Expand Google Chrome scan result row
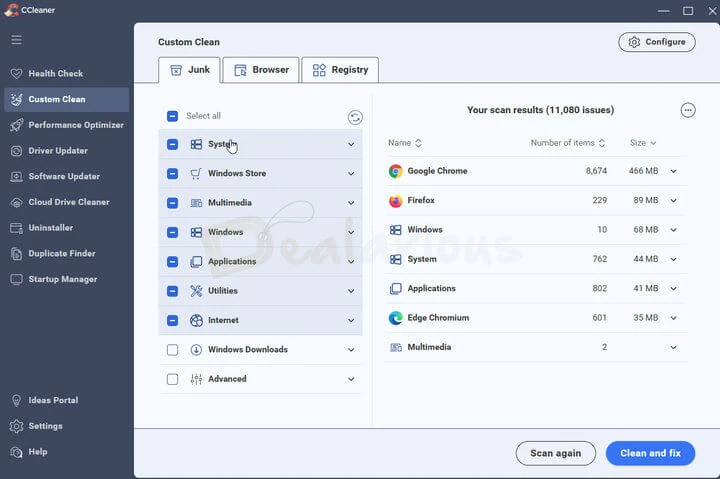The height and width of the screenshot is (479, 720). [673, 171]
